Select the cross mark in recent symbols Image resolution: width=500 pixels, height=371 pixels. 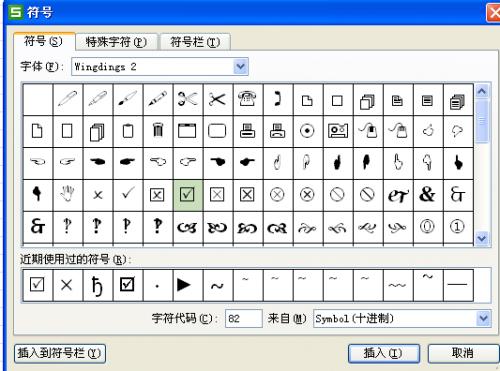click(67, 285)
